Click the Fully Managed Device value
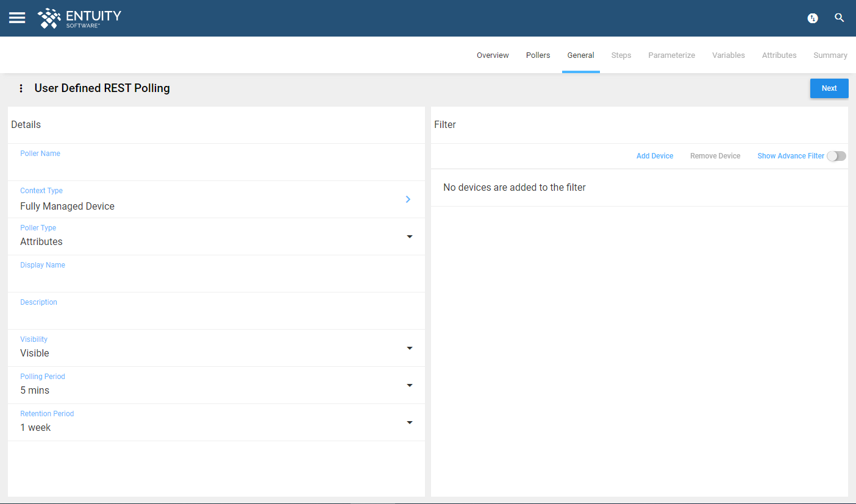Image resolution: width=856 pixels, height=504 pixels. [67, 207]
